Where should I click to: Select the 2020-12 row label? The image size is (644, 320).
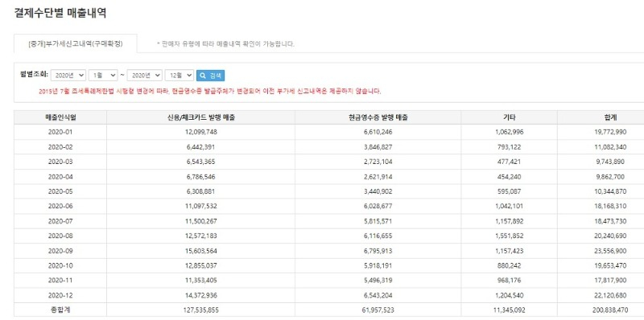pyautogui.click(x=60, y=295)
